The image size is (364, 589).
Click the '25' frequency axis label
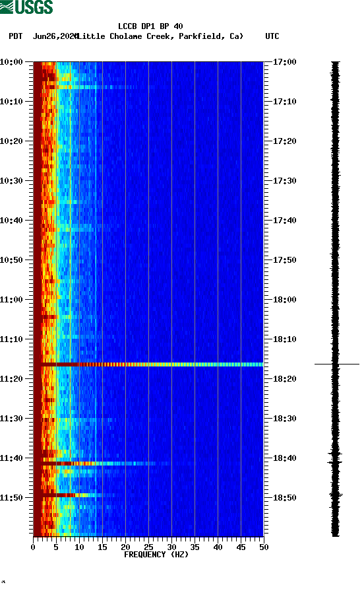pos(148,547)
